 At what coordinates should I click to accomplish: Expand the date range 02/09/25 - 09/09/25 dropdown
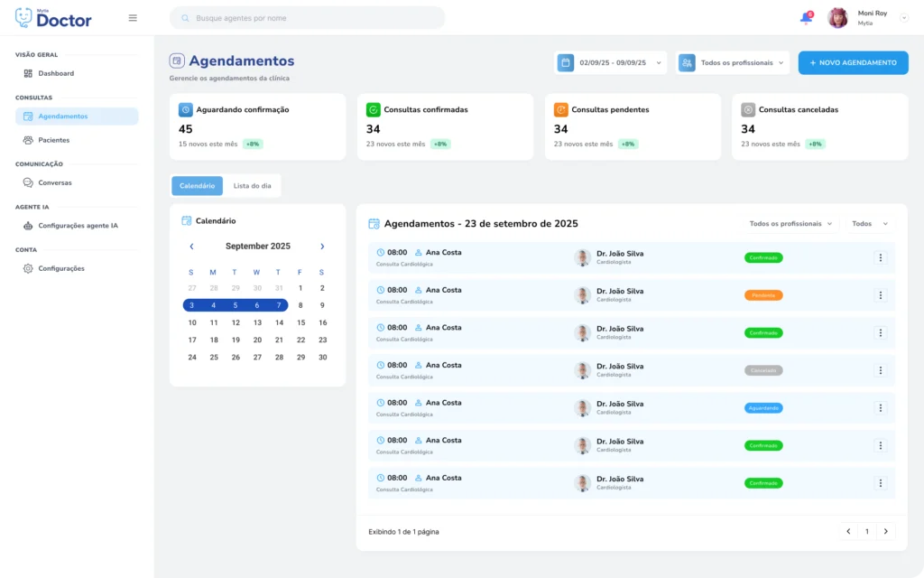pos(611,63)
